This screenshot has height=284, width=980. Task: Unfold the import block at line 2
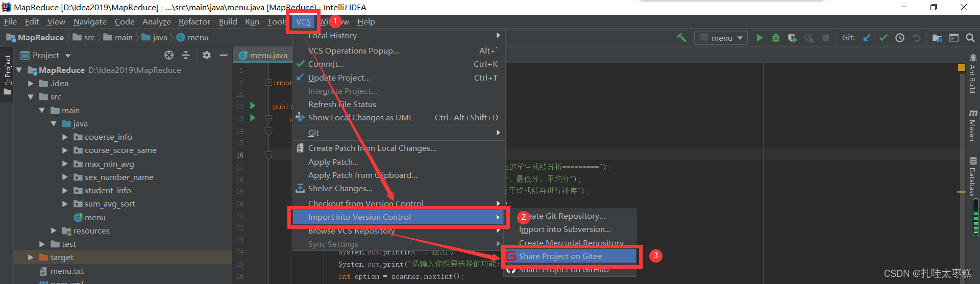(268, 83)
